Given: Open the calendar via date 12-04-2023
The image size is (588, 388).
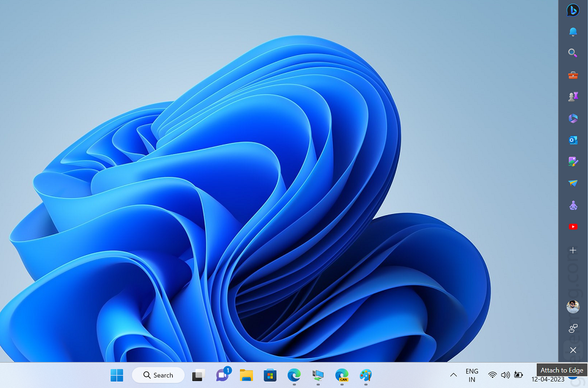Looking at the screenshot, I should [547, 379].
